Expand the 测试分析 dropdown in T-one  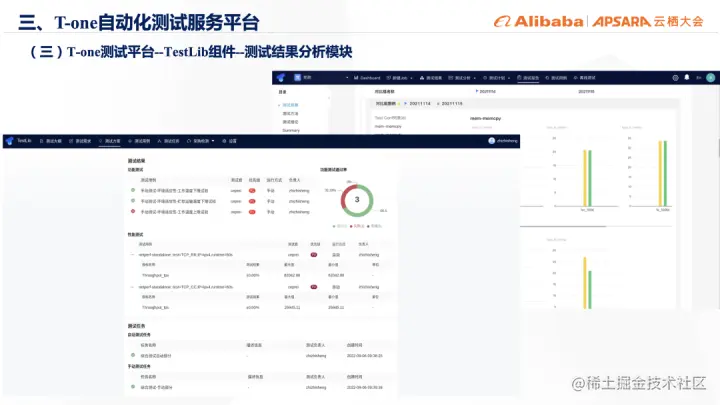[x=462, y=78]
